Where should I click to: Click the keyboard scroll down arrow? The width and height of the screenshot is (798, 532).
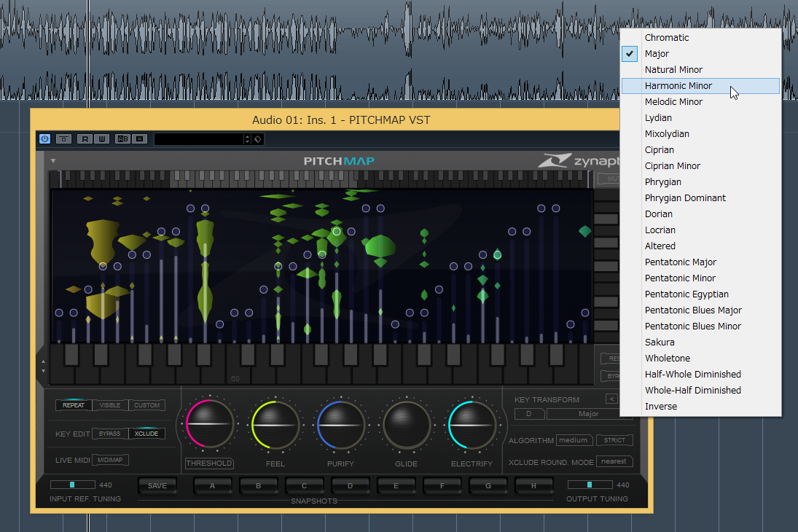(x=43, y=371)
